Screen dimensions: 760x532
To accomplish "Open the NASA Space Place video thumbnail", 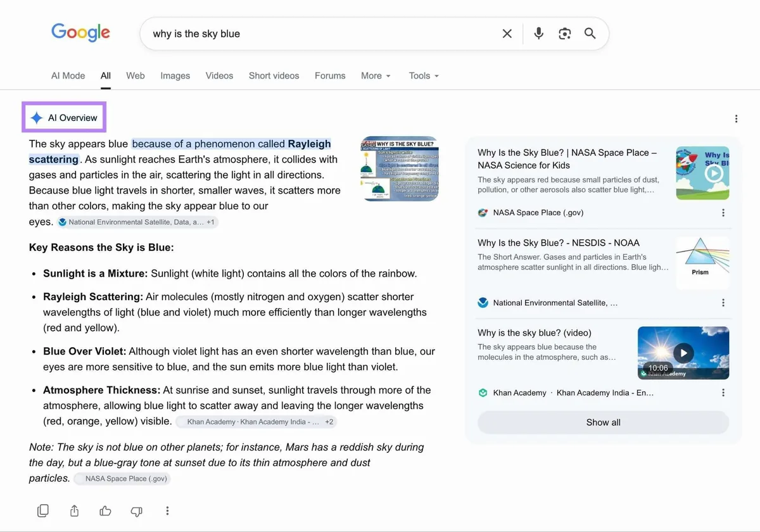I will pyautogui.click(x=702, y=173).
